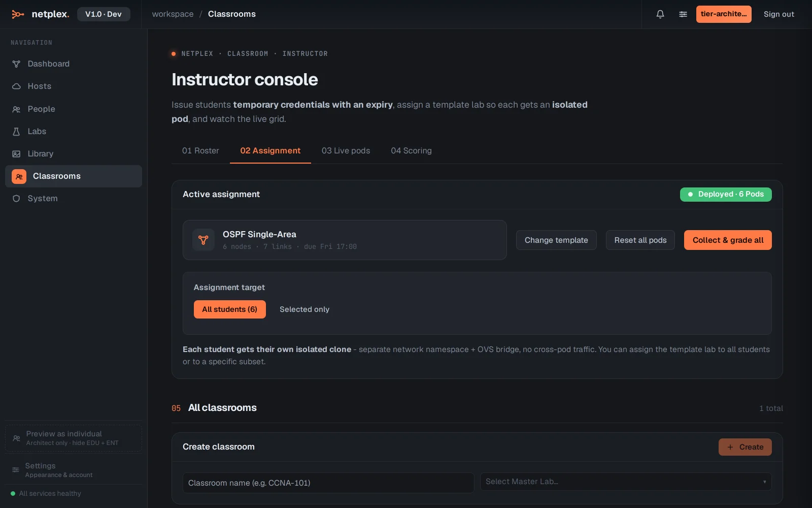Click the Settings sliders icon in sidebar
The width and height of the screenshot is (812, 508).
pyautogui.click(x=16, y=470)
